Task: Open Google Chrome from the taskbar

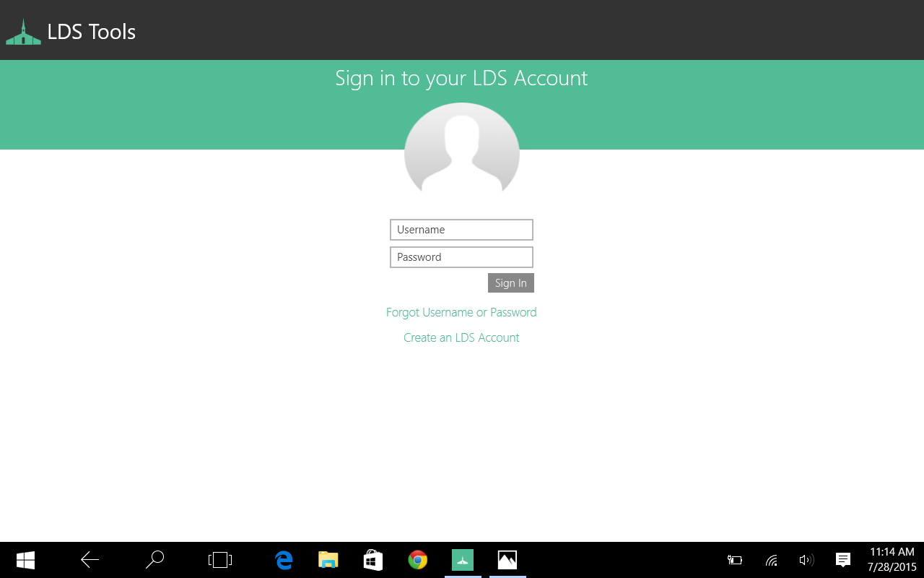Action: tap(417, 559)
